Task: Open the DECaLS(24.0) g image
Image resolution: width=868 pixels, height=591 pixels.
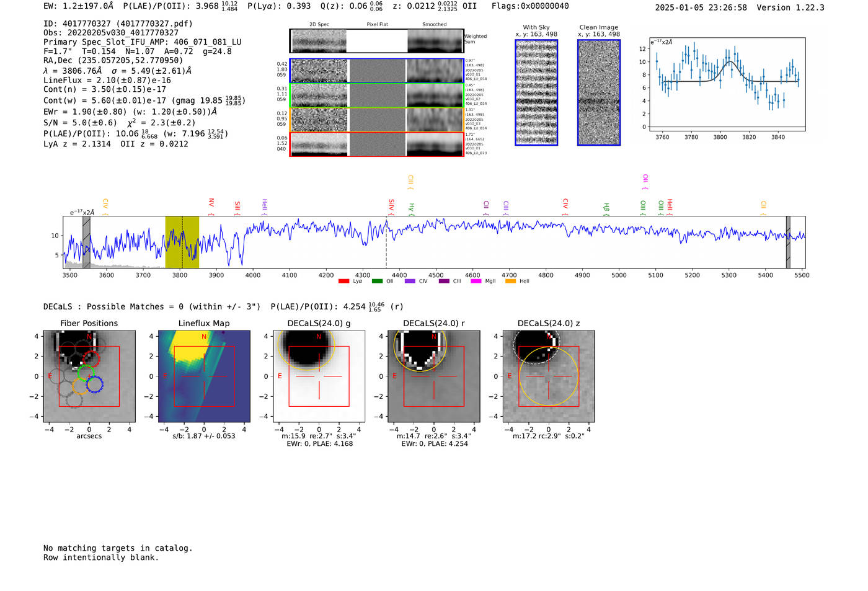Action: [319, 376]
